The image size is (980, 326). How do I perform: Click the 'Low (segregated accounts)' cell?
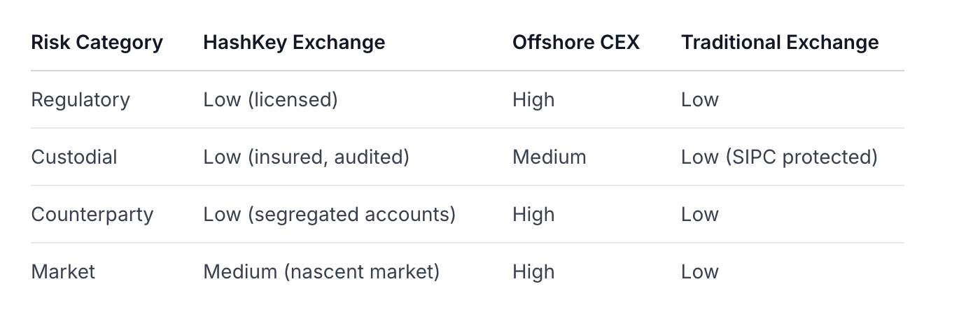click(329, 215)
